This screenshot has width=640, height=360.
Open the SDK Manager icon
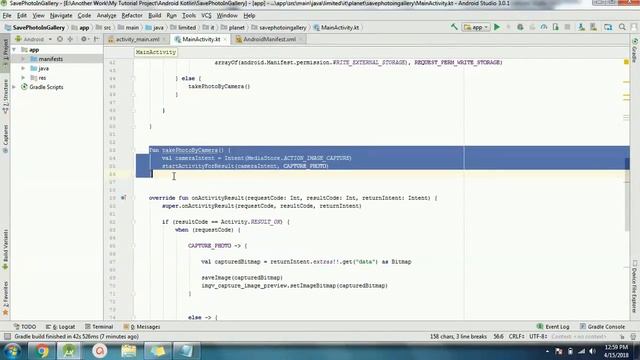(x=593, y=27)
